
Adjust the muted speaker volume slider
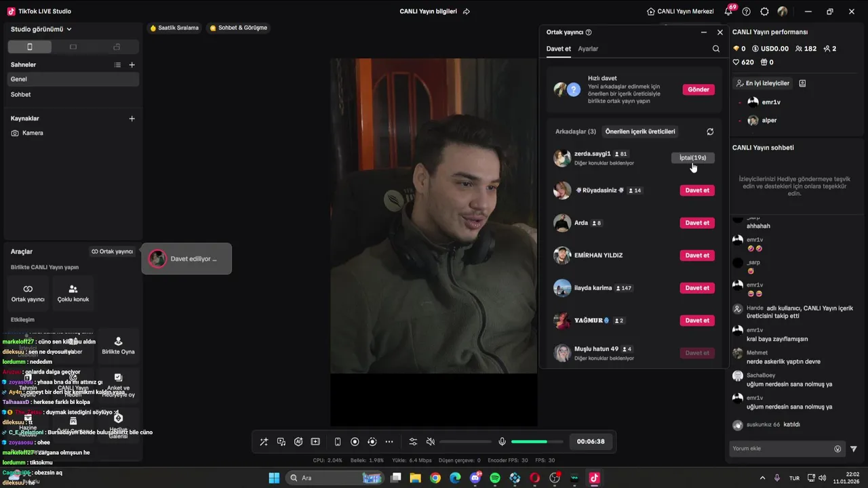(x=466, y=442)
